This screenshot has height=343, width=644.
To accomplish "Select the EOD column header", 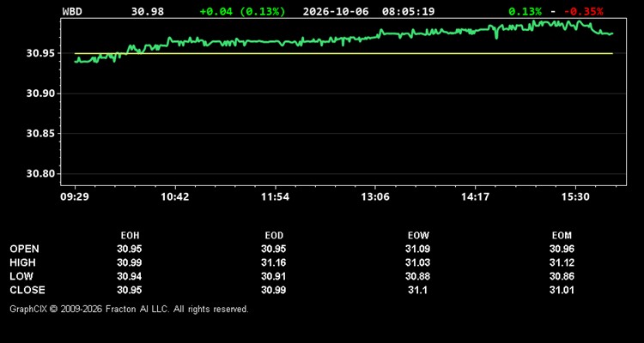I will click(274, 236).
